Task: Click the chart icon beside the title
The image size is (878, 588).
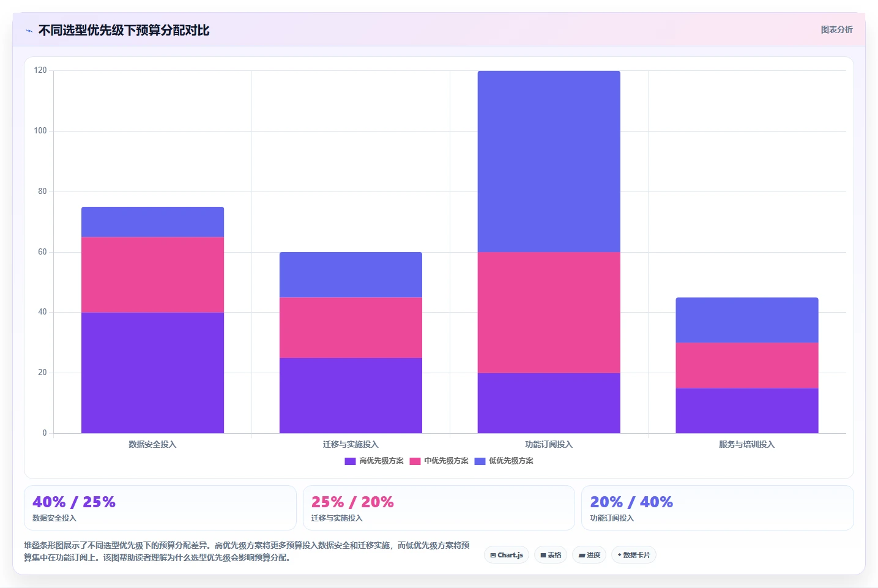Action: click(29, 31)
